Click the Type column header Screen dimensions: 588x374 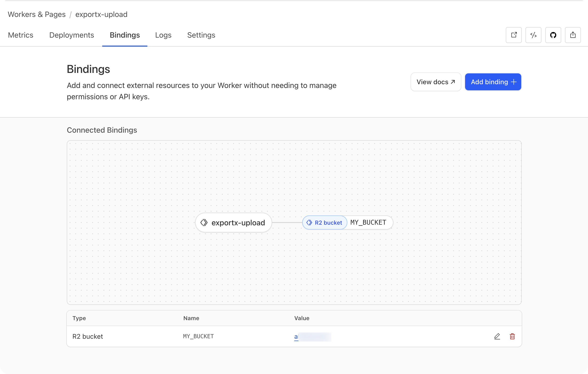click(79, 318)
